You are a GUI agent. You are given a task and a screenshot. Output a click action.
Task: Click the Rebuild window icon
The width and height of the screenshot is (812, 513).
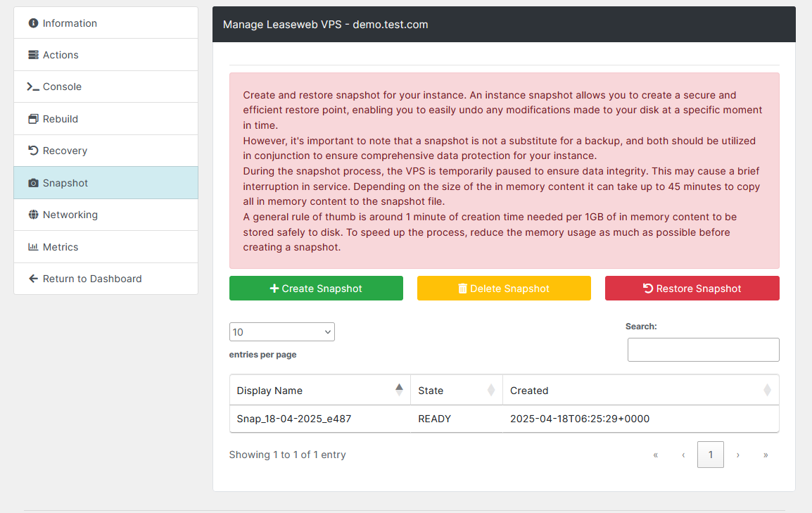pyautogui.click(x=33, y=119)
